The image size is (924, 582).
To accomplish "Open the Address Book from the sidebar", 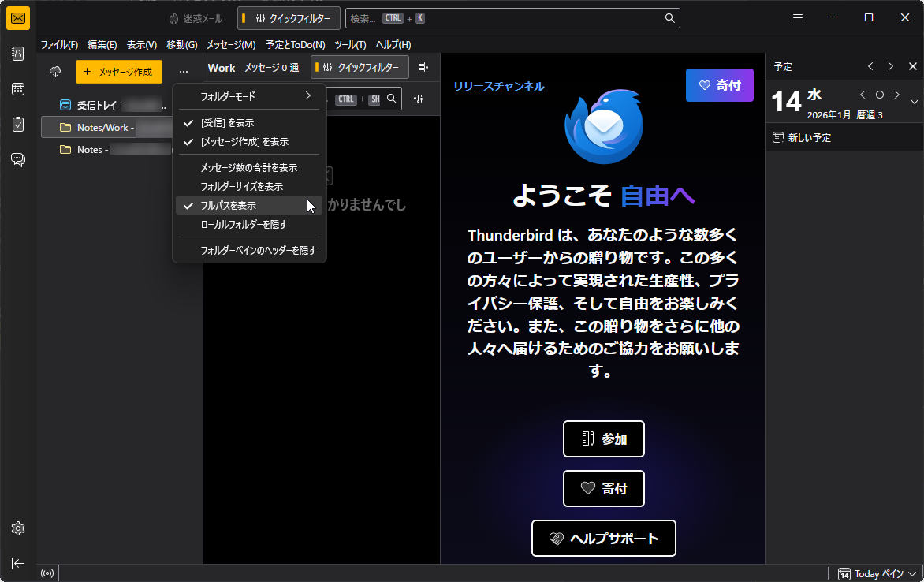I will coord(17,54).
